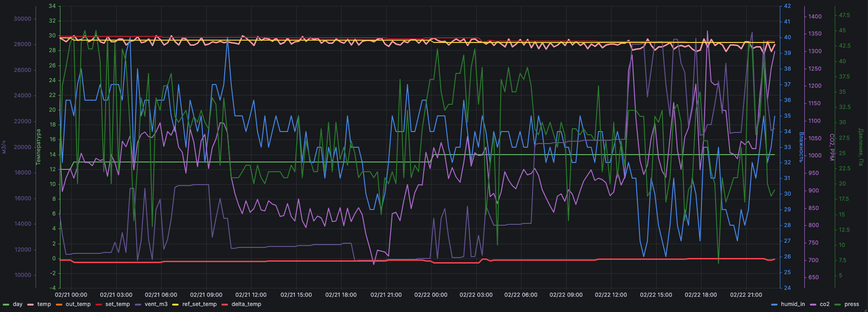Open color picker for press series swatch
Image resolution: width=868 pixels, height=312 pixels.
tap(838, 305)
